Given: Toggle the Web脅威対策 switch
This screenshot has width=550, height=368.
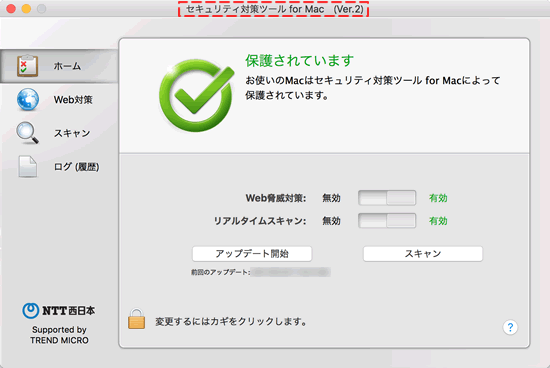Looking at the screenshot, I should point(387,198).
